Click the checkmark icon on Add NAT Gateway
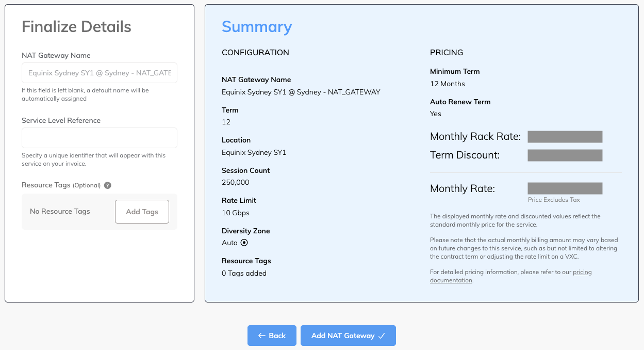The width and height of the screenshot is (644, 350). [x=382, y=336]
